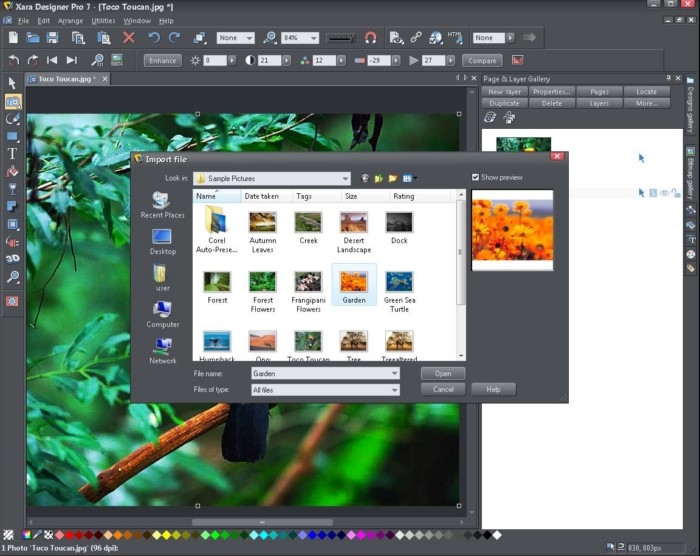Select the Photo tool camera icon
The image size is (700, 556).
[13, 102]
